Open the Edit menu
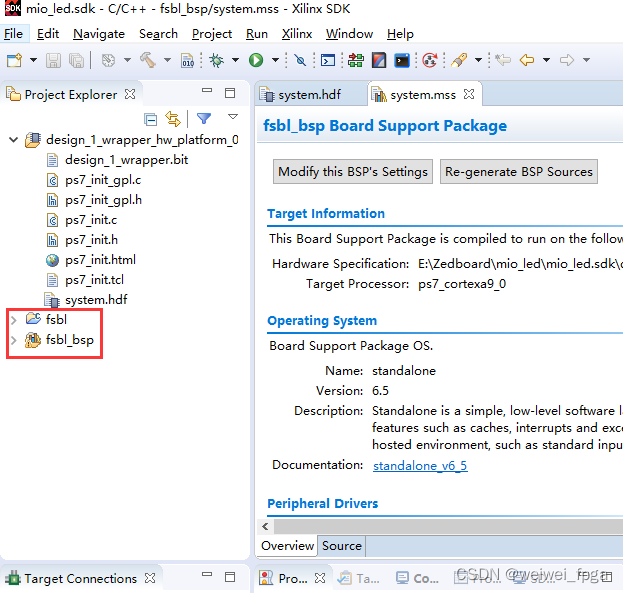623x593 pixels. (48, 34)
